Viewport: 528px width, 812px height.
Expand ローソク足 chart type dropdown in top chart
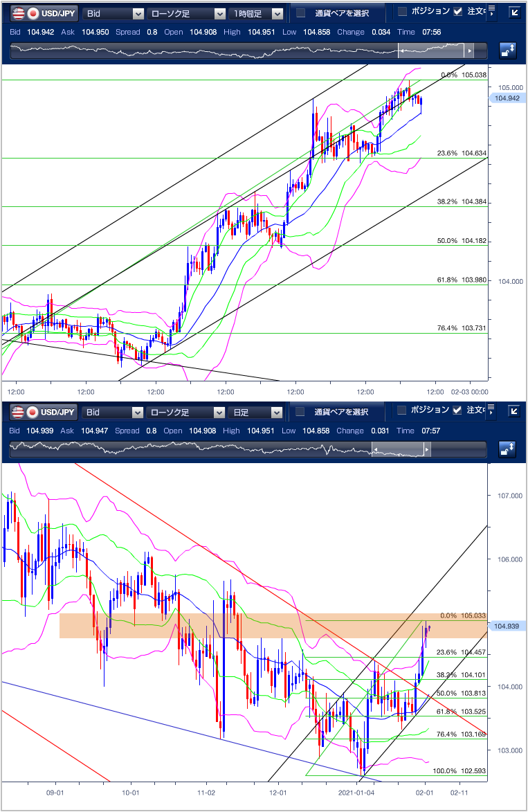[186, 13]
